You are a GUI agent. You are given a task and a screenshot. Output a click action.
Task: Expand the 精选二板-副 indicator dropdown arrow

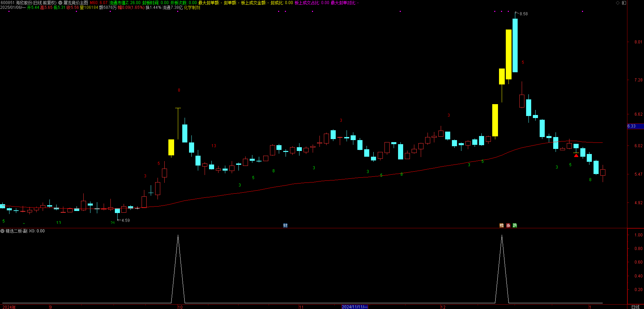(x=2, y=231)
